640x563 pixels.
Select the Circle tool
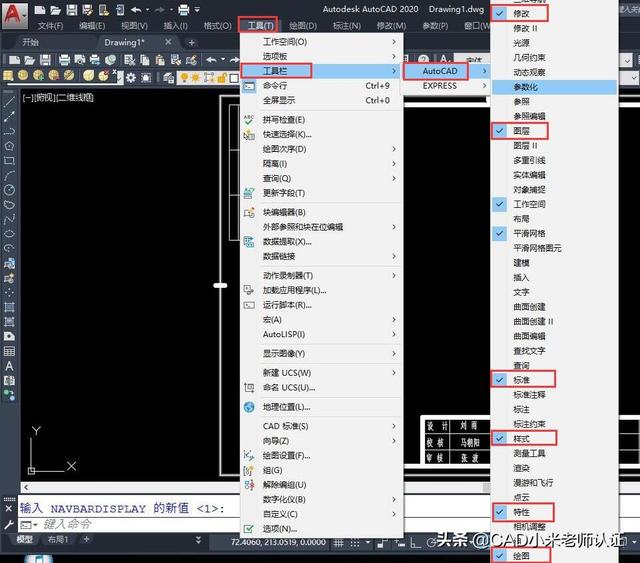(x=9, y=190)
